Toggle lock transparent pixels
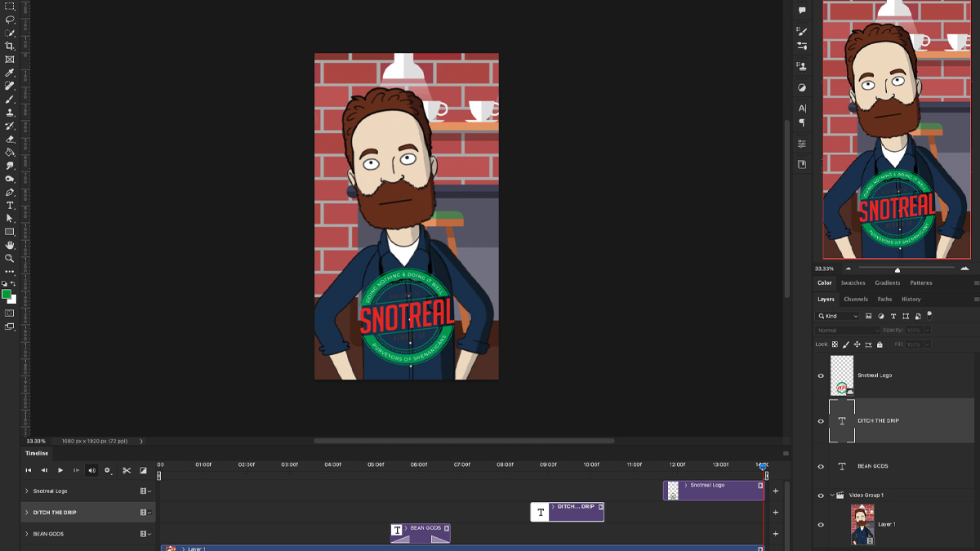This screenshot has height=551, width=980. coord(835,344)
